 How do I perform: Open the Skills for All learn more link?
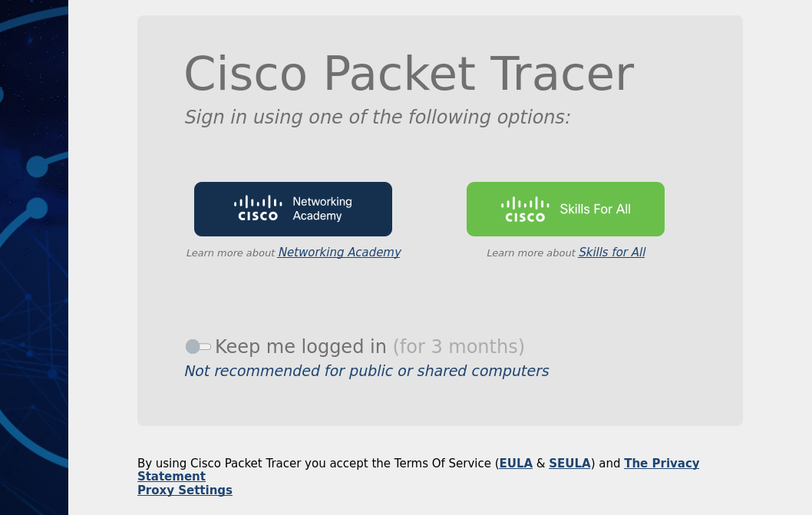pos(612,253)
